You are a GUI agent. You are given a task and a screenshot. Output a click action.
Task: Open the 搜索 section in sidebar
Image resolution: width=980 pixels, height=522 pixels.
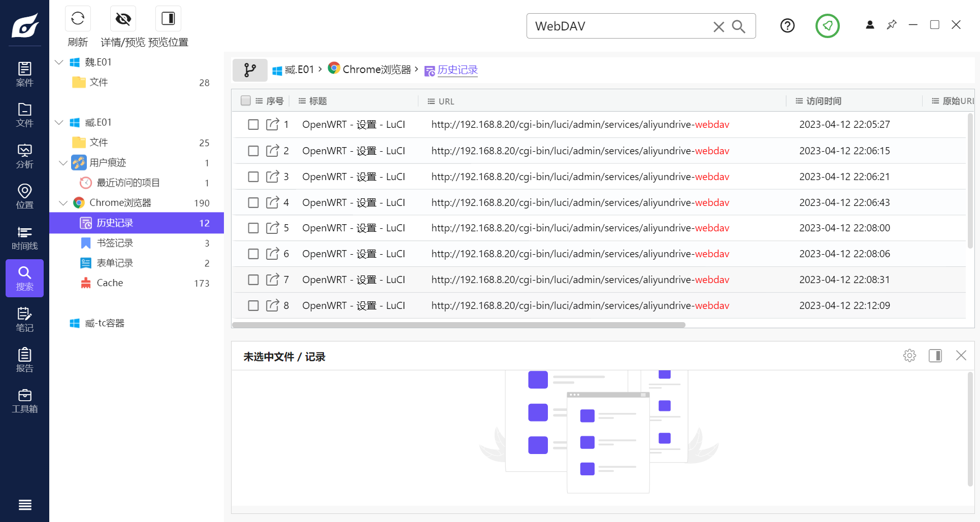click(x=24, y=279)
